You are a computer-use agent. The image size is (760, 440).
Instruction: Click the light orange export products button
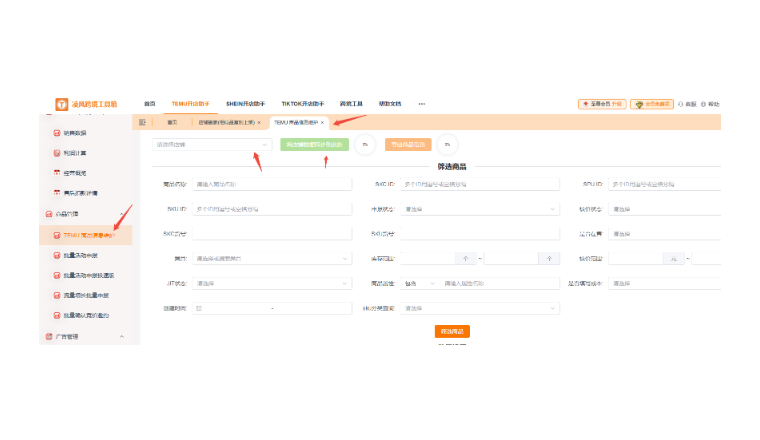(x=408, y=144)
